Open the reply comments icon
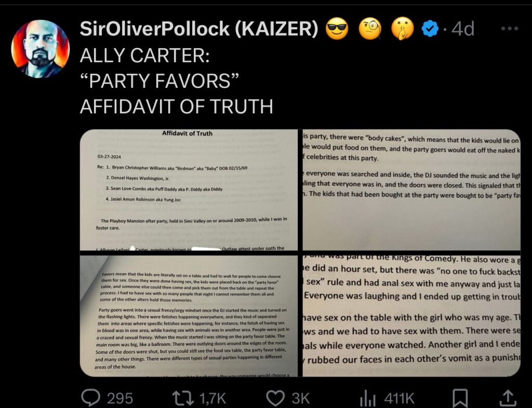This screenshot has width=532, height=408. coord(90,398)
